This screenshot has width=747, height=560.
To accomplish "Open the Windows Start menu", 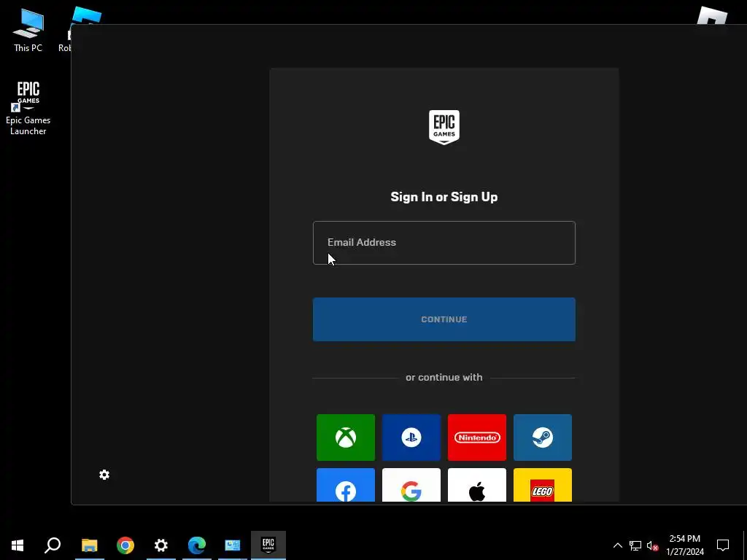I will 18,545.
